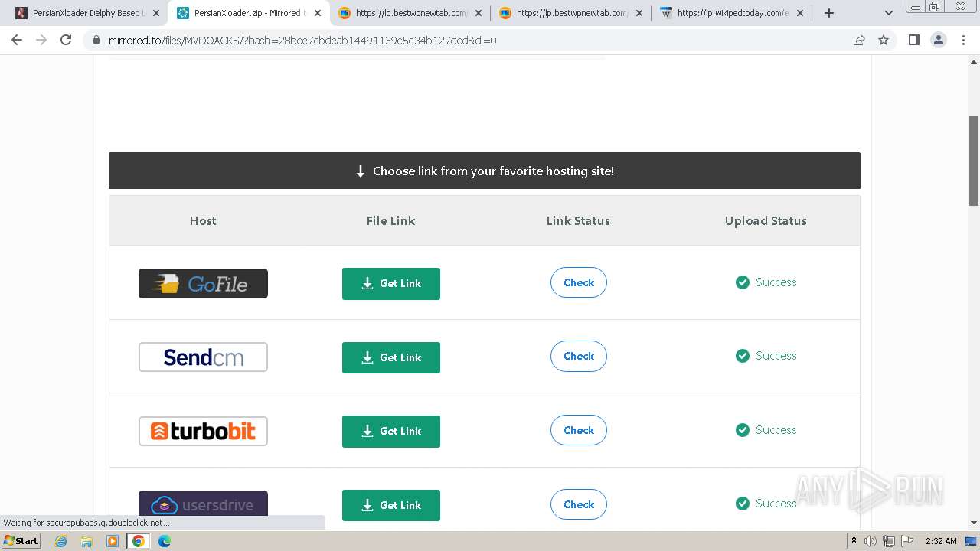Open the Windows Start menu

click(21, 541)
